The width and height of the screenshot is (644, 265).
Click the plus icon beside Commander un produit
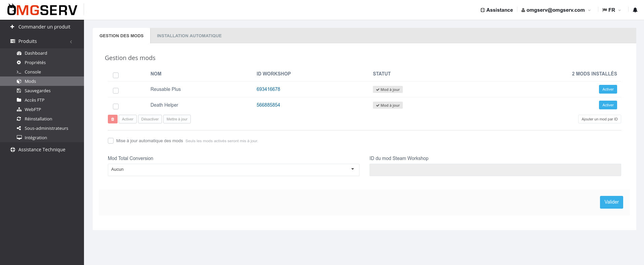12,27
